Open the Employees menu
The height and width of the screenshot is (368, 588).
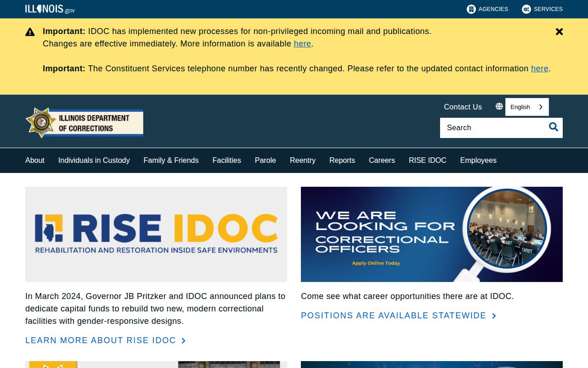point(478,160)
